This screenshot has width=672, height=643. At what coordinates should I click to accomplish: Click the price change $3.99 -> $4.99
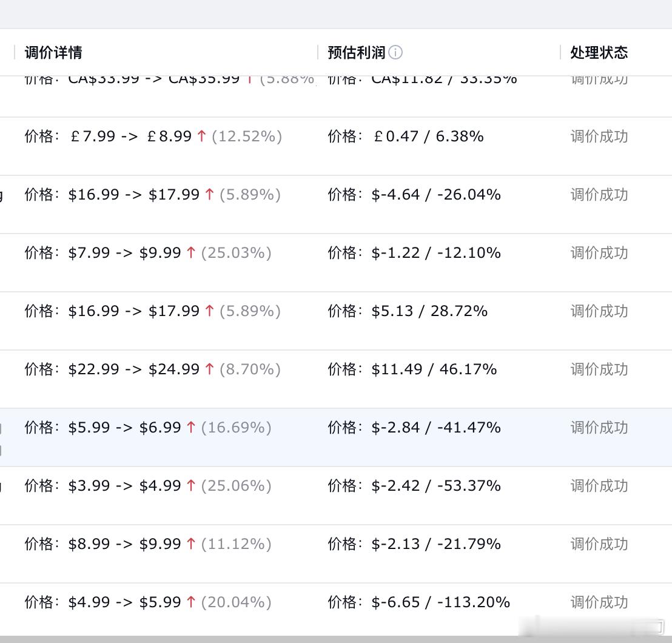click(124, 486)
